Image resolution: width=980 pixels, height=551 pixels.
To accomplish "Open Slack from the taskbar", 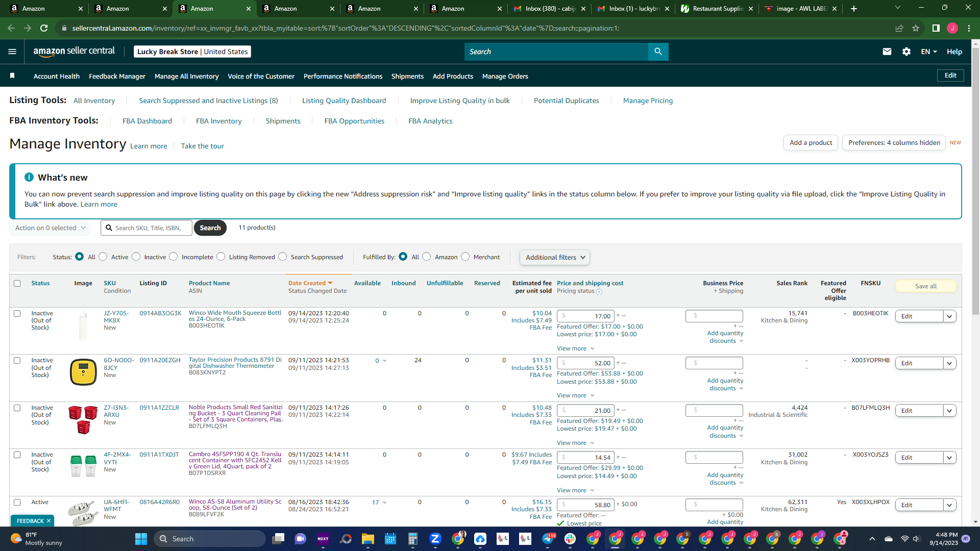I will (x=570, y=539).
